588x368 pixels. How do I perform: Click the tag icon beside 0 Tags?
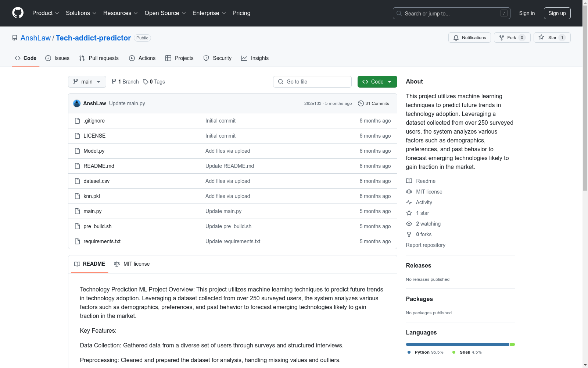coord(146,82)
